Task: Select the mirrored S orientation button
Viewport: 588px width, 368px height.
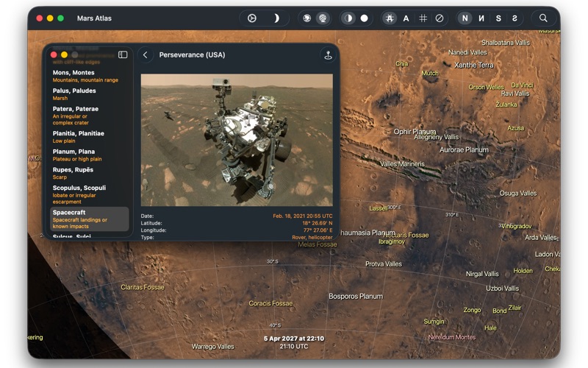Action: (x=515, y=18)
